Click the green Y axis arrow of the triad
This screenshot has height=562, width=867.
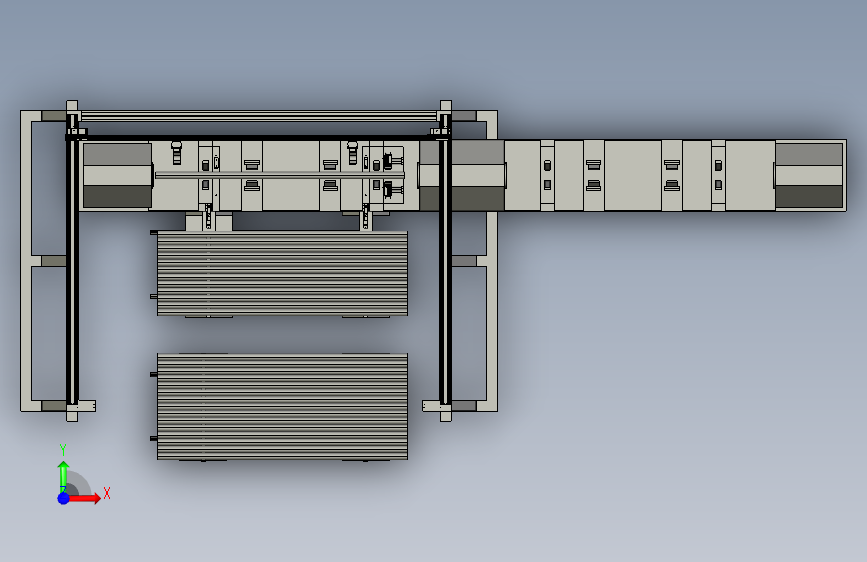(63, 475)
